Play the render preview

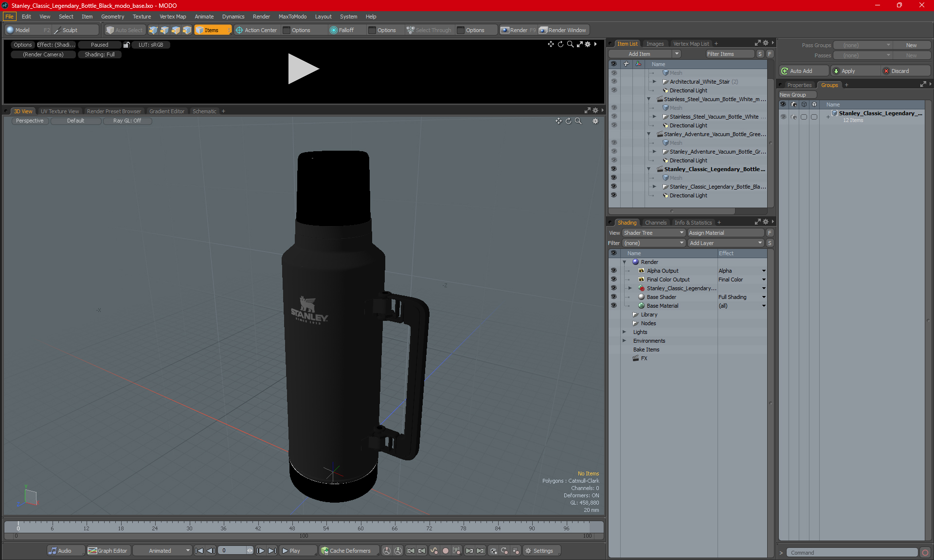(303, 69)
